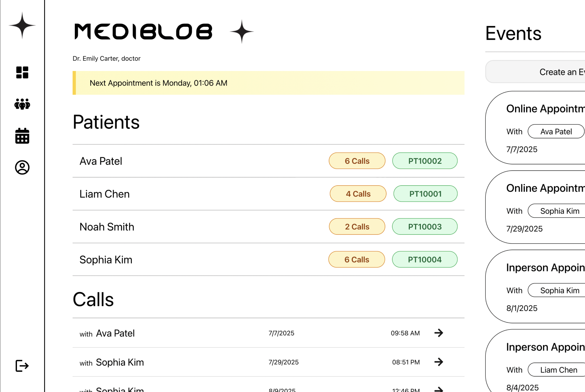585x392 pixels.
Task: Select Noah Smith in the patients list
Action: tap(107, 227)
